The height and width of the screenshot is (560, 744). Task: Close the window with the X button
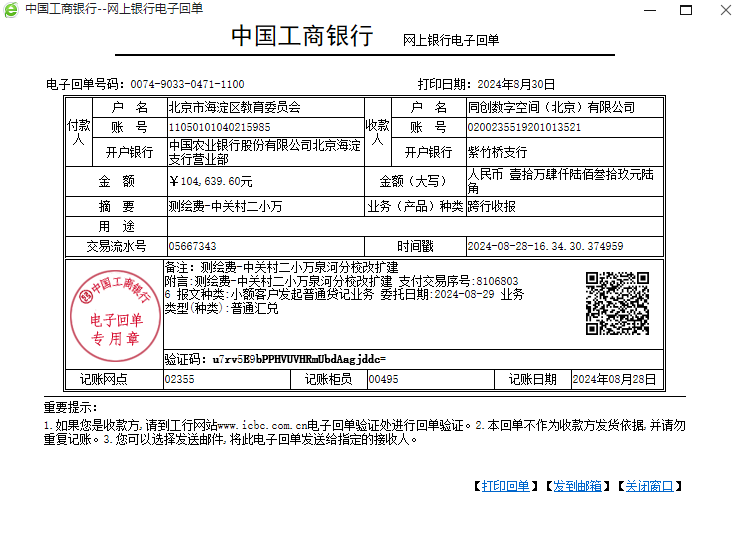click(725, 10)
